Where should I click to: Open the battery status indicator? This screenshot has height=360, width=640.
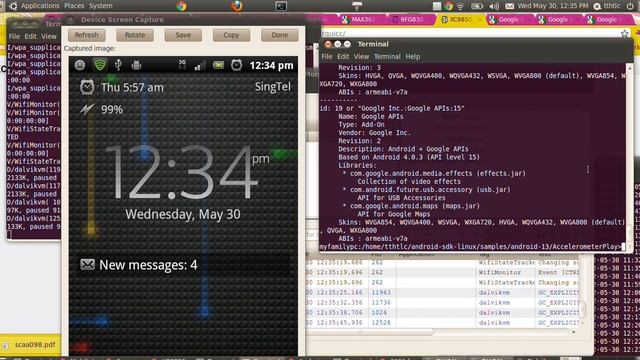pos(477,6)
